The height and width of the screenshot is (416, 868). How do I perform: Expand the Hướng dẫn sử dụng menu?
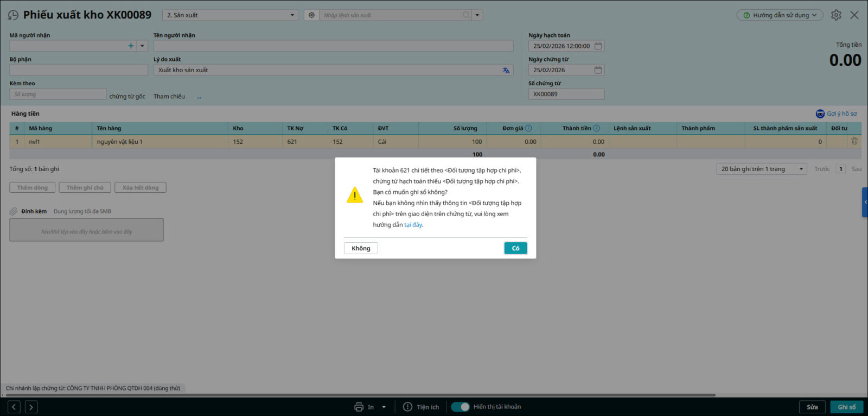tap(780, 15)
